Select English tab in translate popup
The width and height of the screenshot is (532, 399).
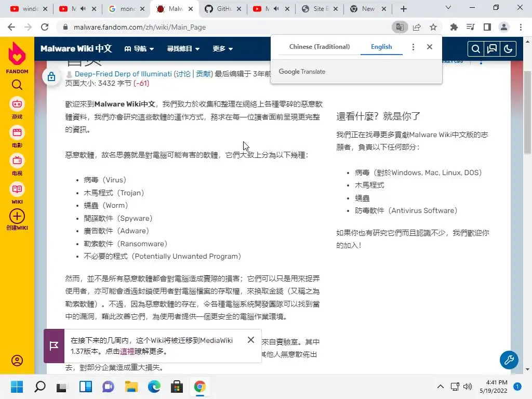[381, 47]
